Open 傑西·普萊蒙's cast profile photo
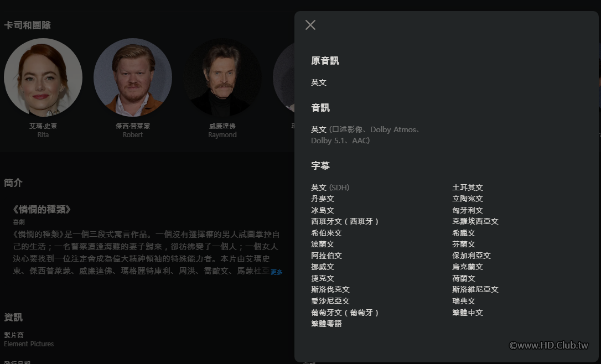The height and width of the screenshot is (364, 601). 132,77
